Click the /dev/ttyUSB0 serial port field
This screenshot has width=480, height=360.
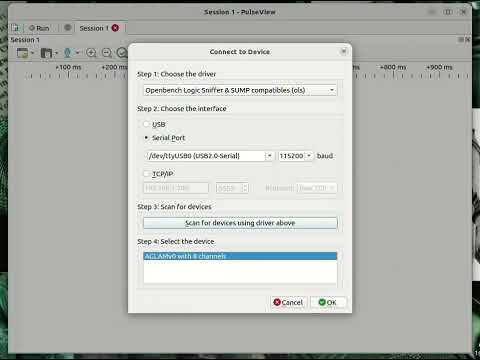205,156
